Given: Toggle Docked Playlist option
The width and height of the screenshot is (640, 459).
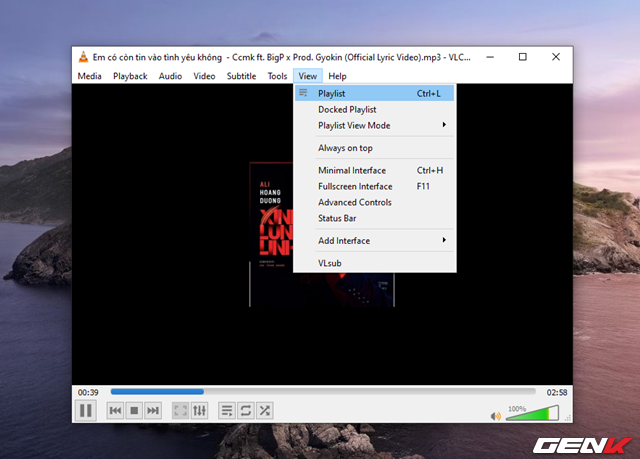Looking at the screenshot, I should [x=375, y=109].
